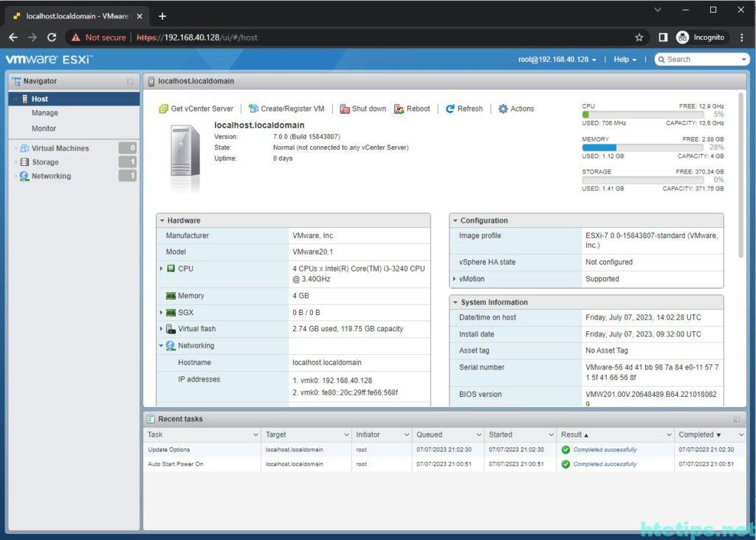This screenshot has width=756, height=540.
Task: Click the Reboot button label
Action: (x=418, y=109)
